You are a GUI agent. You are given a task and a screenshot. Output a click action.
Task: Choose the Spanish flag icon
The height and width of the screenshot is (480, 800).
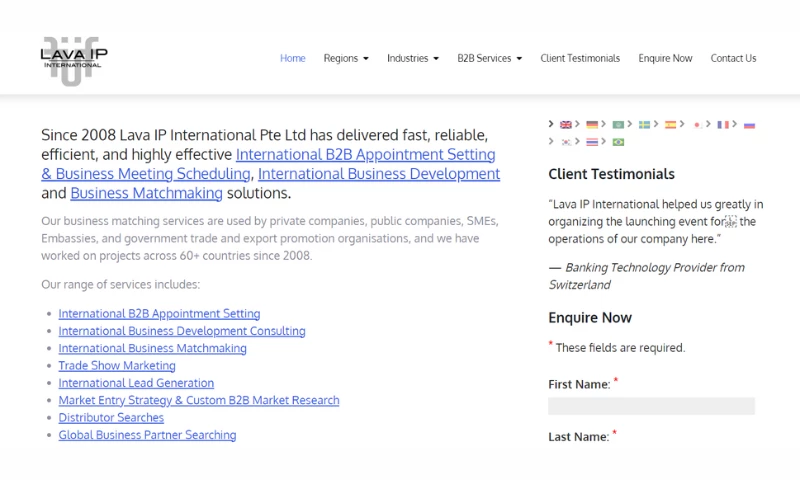click(671, 125)
